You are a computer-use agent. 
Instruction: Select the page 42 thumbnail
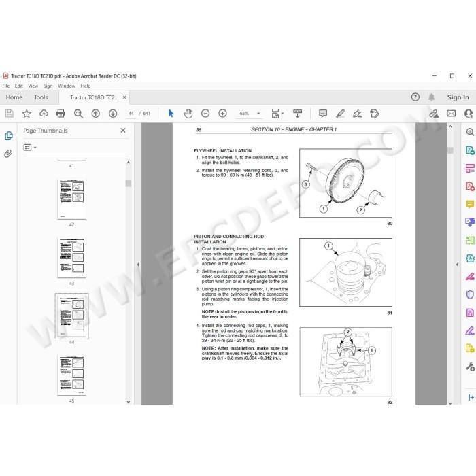[x=71, y=199]
